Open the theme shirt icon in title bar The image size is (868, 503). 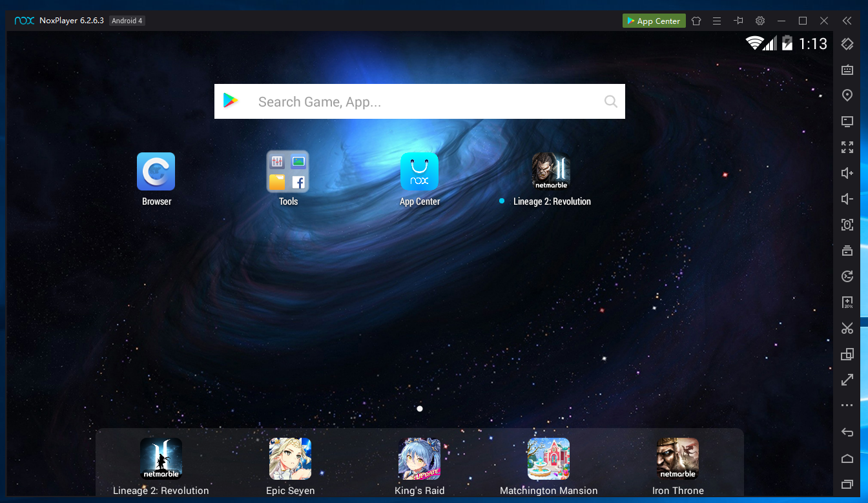pyautogui.click(x=696, y=21)
